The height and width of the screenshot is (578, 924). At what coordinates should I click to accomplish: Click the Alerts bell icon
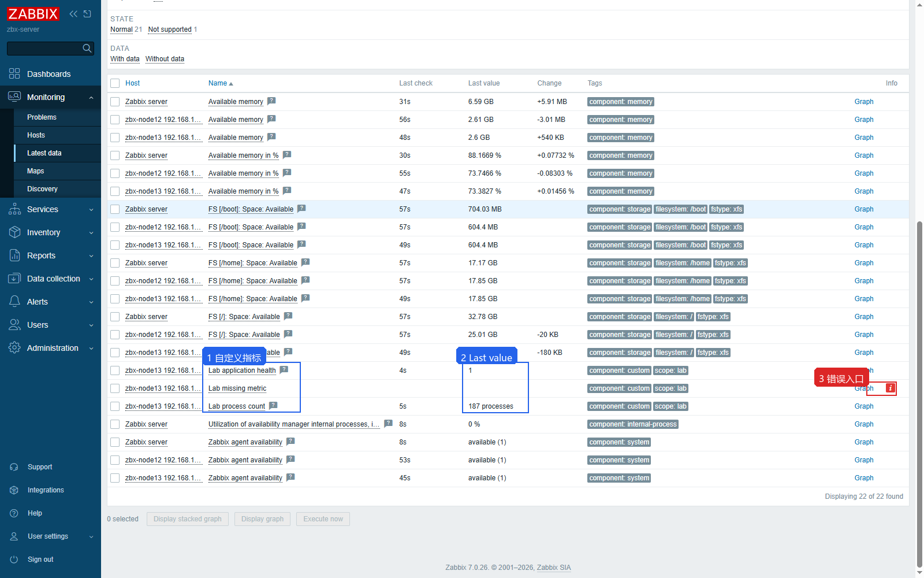[14, 302]
